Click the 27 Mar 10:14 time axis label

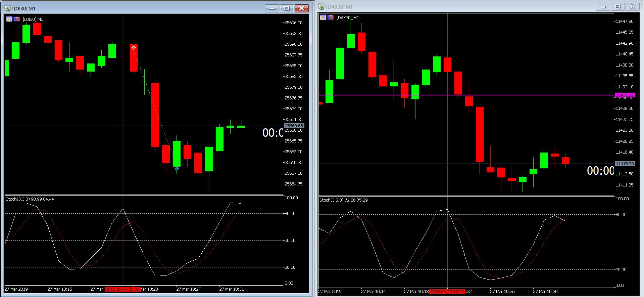374,292
